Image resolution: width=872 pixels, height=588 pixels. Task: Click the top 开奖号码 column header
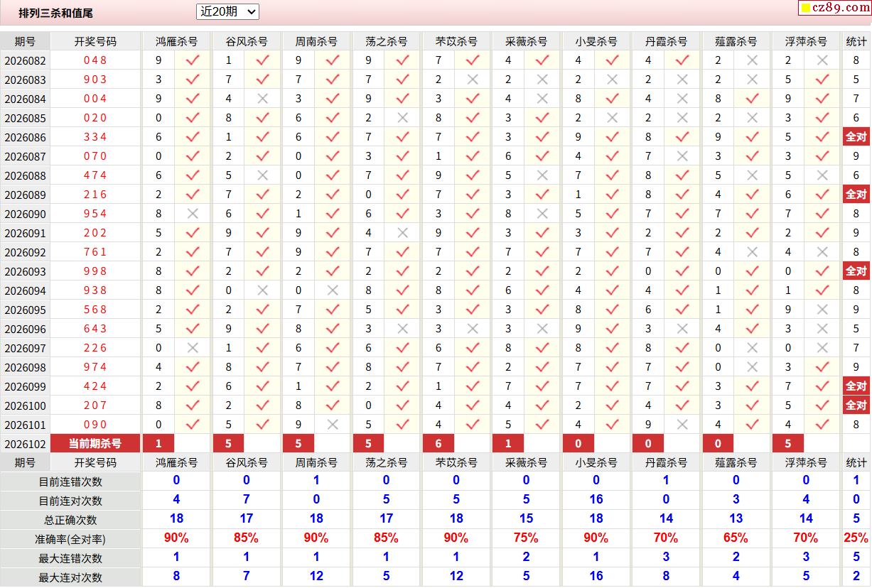click(95, 41)
